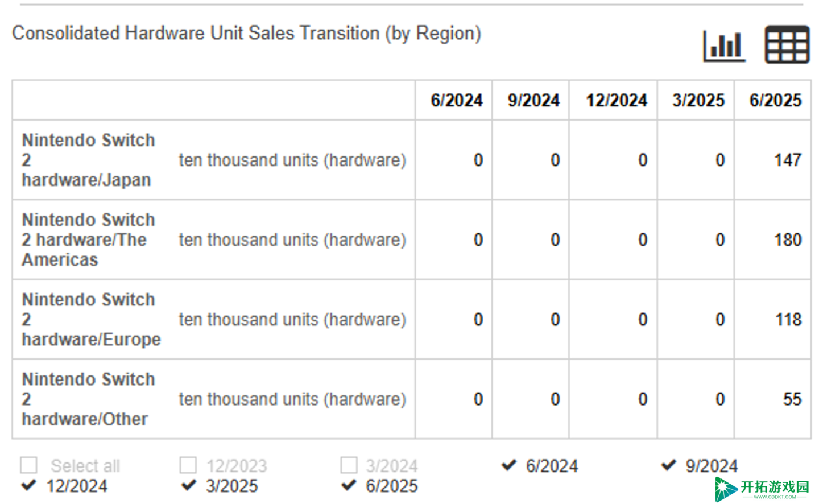Click the 12/2024 column header
Image resolution: width=819 pixels, height=504 pixels.
point(617,100)
